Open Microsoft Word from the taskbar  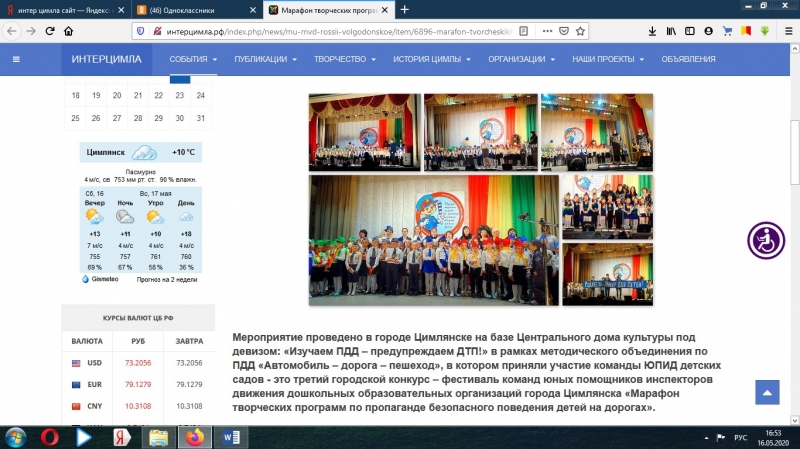231,437
